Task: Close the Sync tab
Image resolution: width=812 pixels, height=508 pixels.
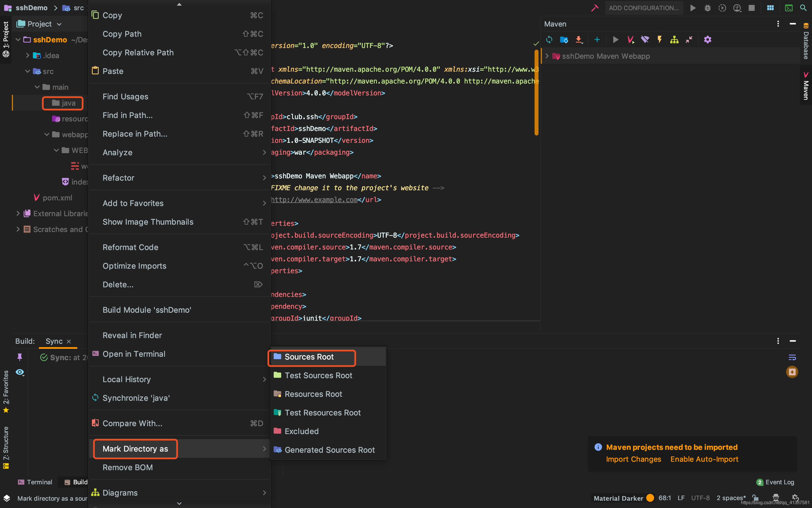Action: click(x=69, y=341)
